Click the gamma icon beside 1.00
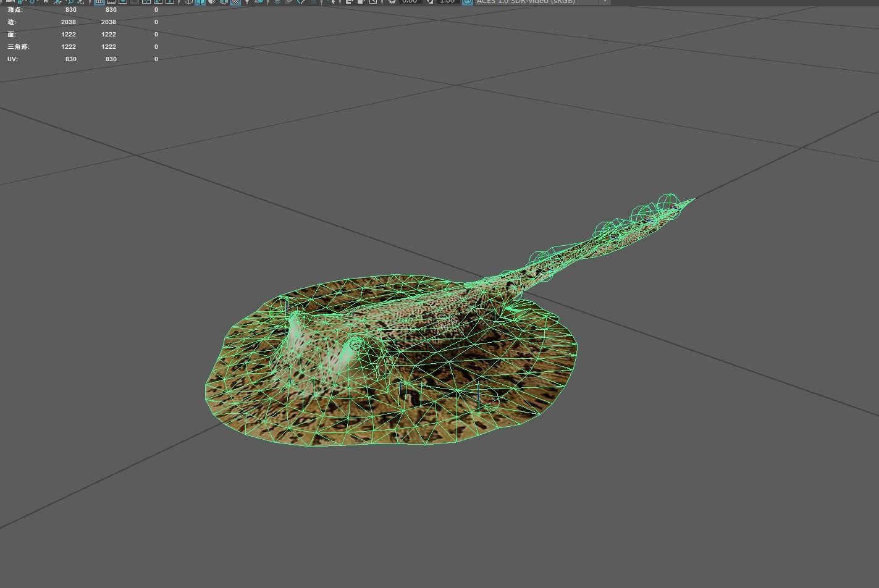879x588 pixels. tap(430, 2)
